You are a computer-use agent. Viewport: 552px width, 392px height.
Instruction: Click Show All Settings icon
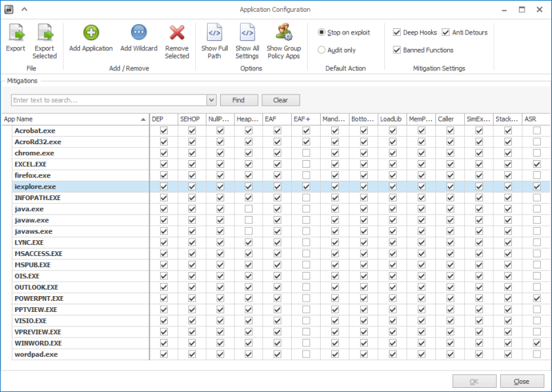(x=247, y=33)
